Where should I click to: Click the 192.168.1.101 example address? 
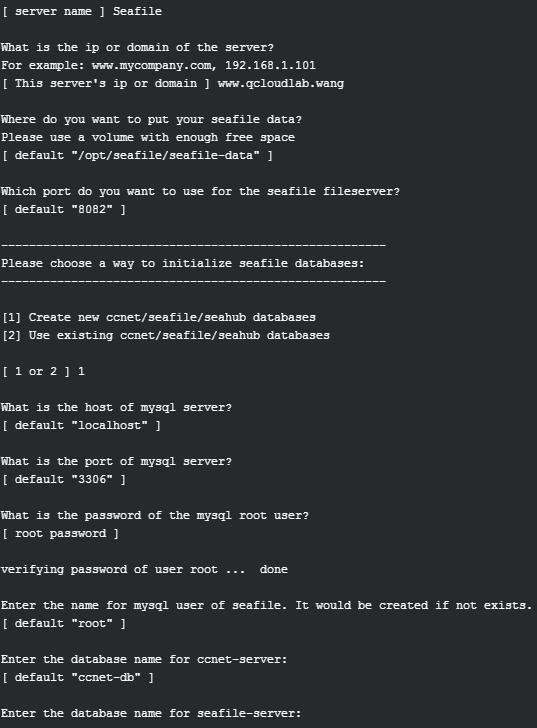click(271, 65)
